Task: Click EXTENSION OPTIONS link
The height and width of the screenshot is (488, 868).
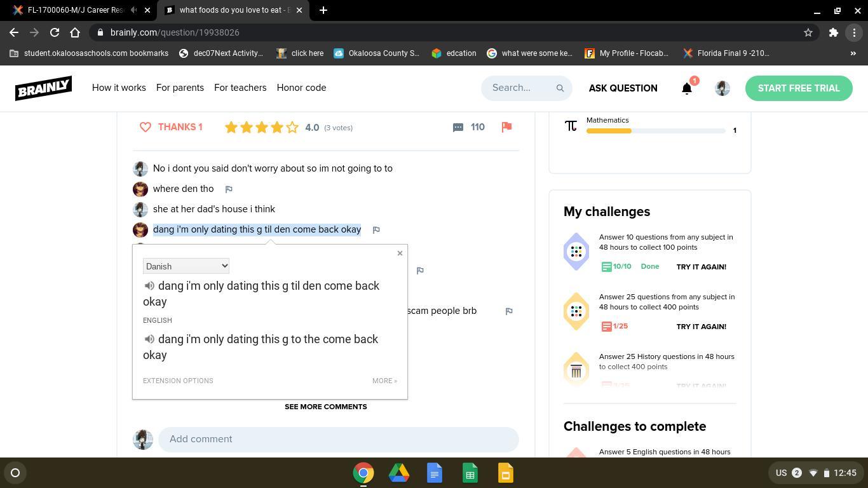Action: pos(178,381)
